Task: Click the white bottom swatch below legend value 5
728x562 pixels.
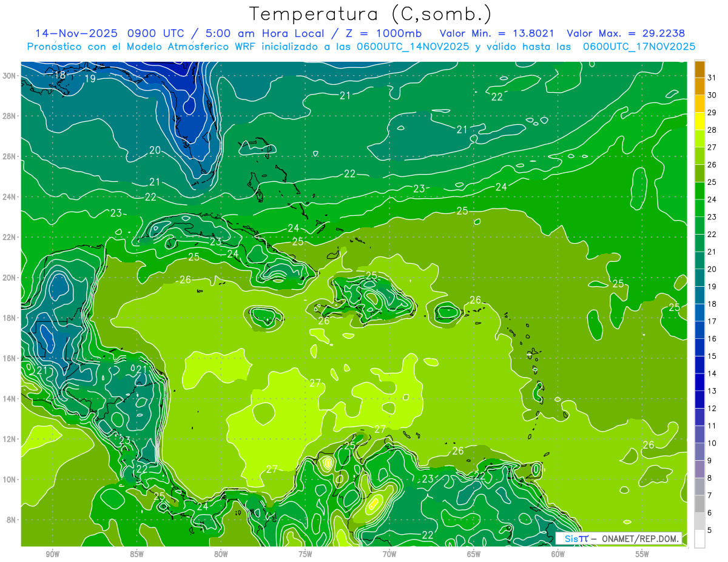Action: pyautogui.click(x=699, y=539)
